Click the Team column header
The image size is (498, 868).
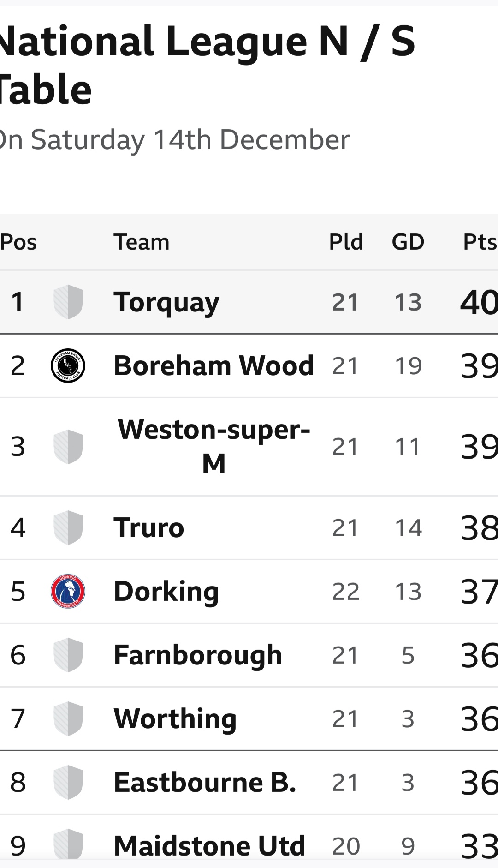tap(142, 242)
